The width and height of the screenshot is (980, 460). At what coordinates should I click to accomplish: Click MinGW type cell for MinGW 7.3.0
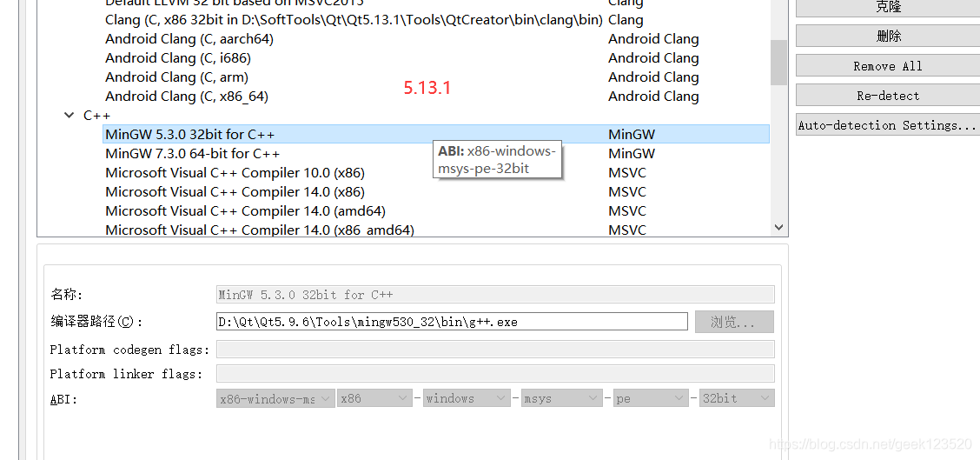(x=632, y=153)
